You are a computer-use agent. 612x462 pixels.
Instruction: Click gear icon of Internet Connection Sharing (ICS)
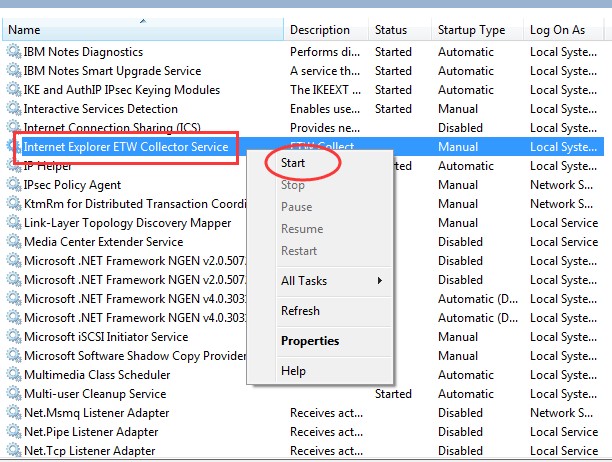14,126
